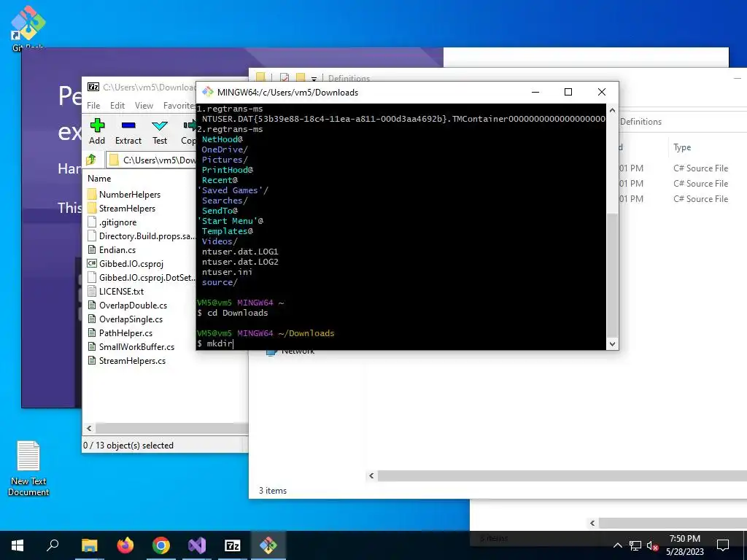
Task: Click the Git Bash title bar icon
Action: click(208, 92)
